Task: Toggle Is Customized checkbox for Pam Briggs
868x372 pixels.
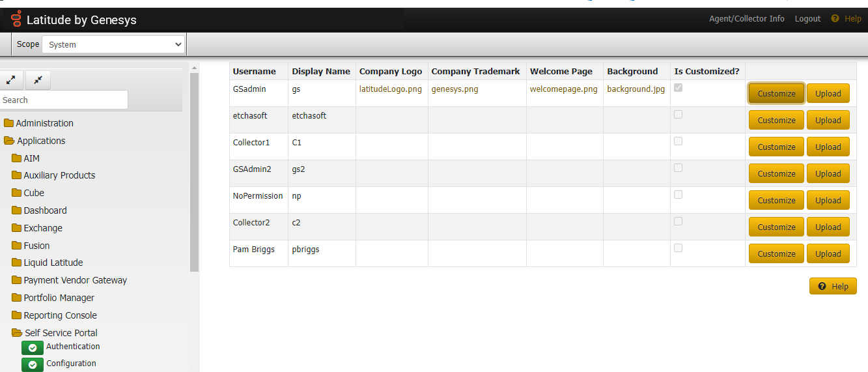Action: point(678,248)
